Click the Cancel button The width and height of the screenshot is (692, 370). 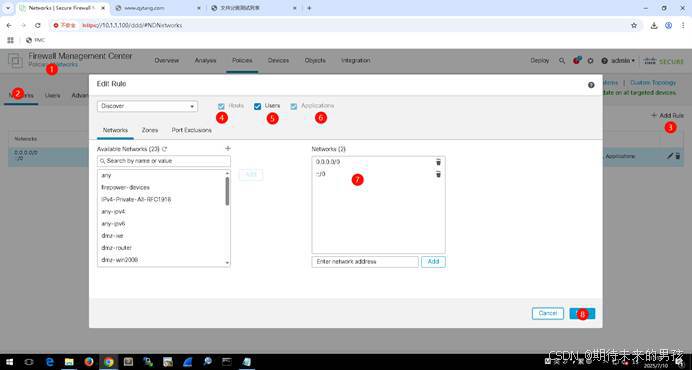tap(548, 313)
